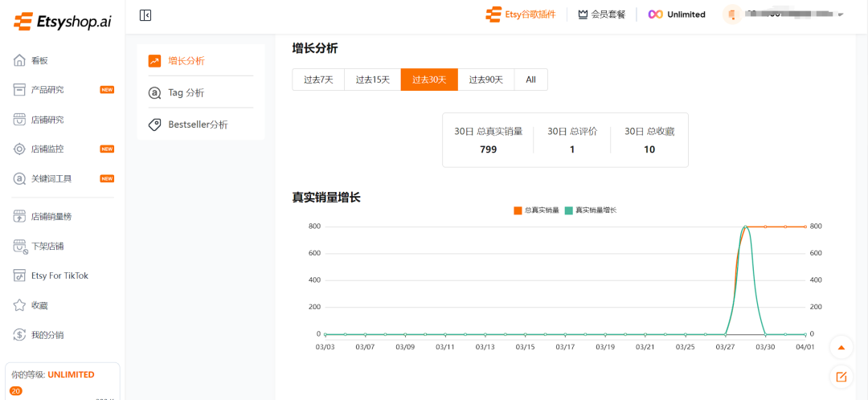The height and width of the screenshot is (400, 868).
Task: Click the 真实销量增长 section heading
Action: 326,197
